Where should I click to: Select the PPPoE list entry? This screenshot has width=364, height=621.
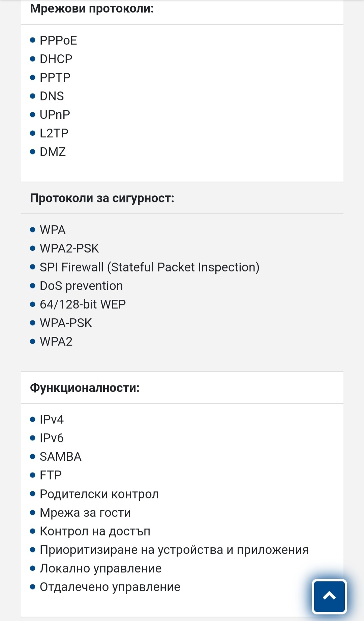click(x=58, y=40)
